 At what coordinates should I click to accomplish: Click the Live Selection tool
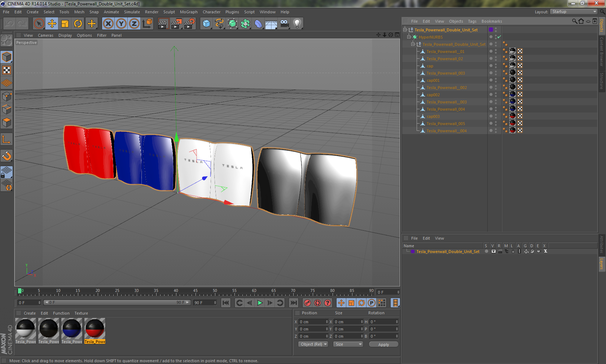[x=39, y=24]
